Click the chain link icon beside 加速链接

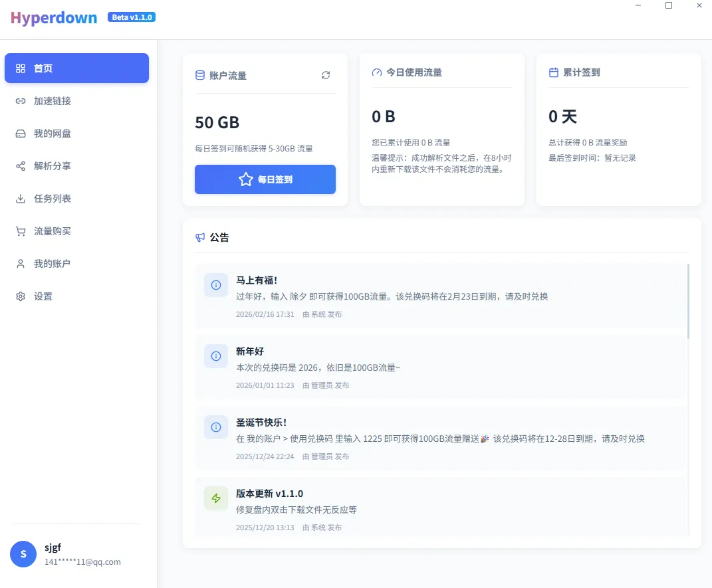[x=21, y=101]
